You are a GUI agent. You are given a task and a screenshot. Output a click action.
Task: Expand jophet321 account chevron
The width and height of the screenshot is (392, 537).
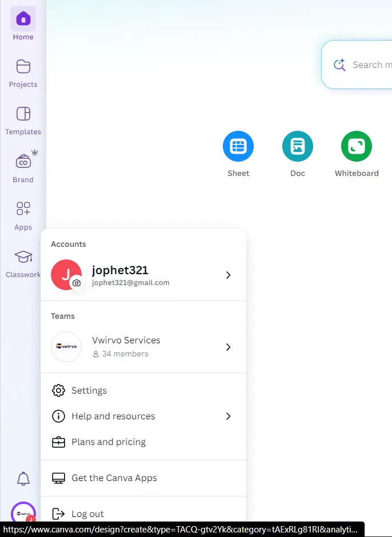[x=228, y=275]
